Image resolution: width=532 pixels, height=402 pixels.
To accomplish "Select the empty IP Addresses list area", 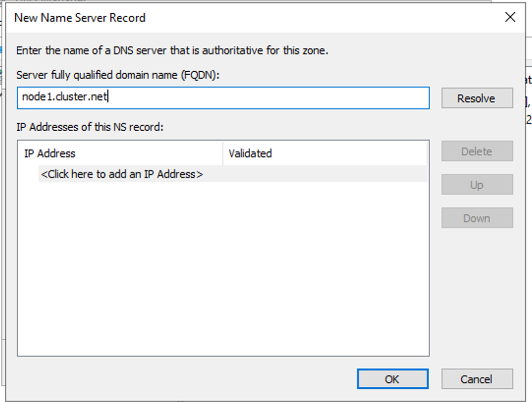I will coord(224,270).
